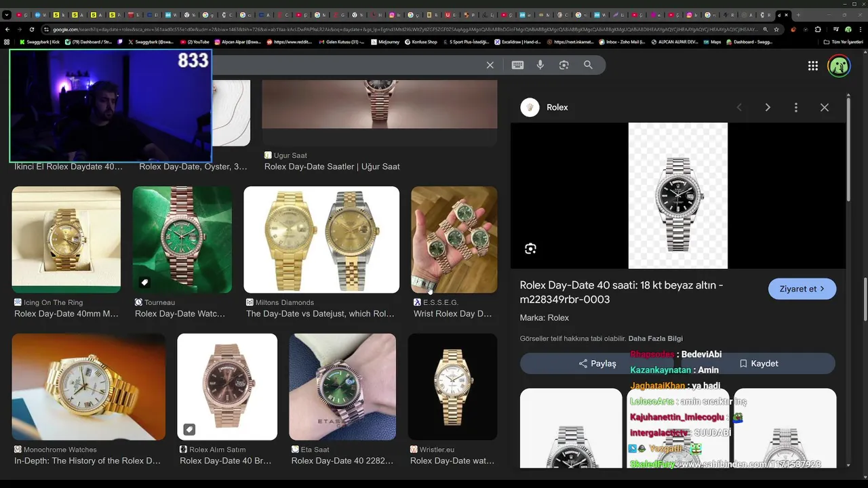Reload the page with the refresh icon
Image resolution: width=868 pixels, height=488 pixels.
tap(33, 29)
